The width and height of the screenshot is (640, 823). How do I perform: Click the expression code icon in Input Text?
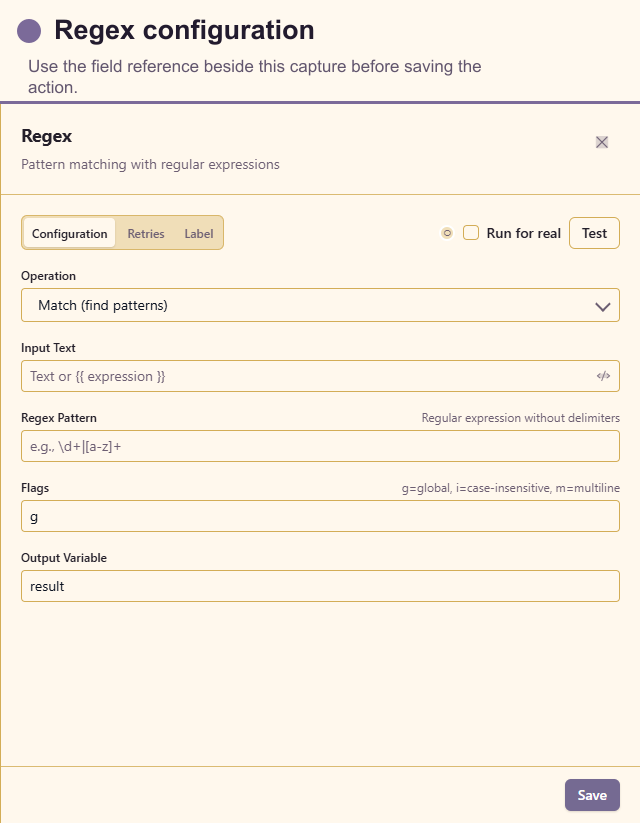(603, 376)
